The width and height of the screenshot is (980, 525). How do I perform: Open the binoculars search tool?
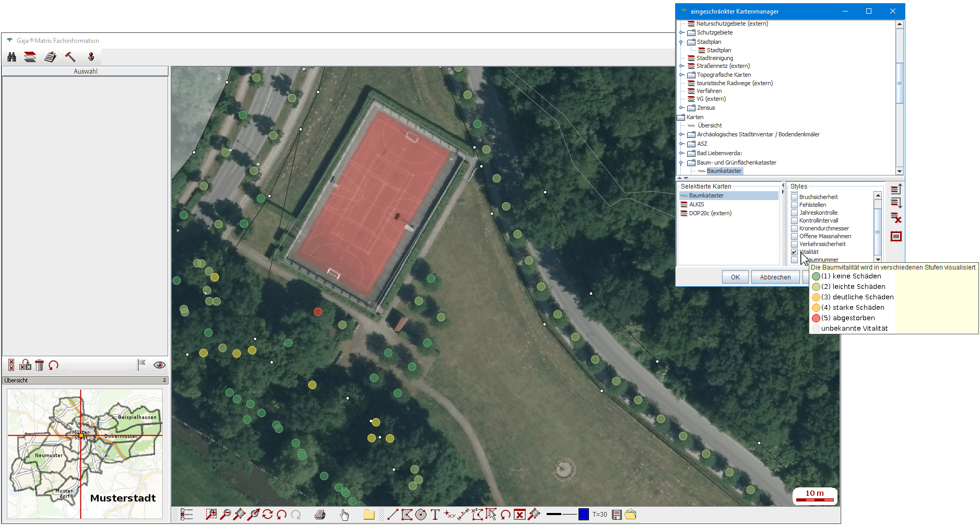(x=11, y=57)
